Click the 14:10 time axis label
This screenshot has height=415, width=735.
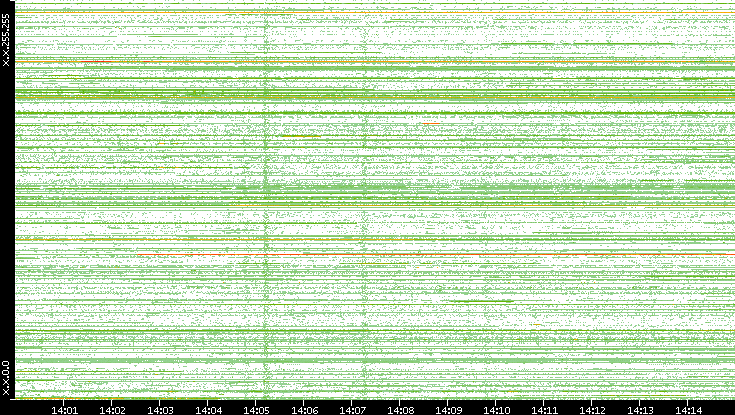coord(496,410)
